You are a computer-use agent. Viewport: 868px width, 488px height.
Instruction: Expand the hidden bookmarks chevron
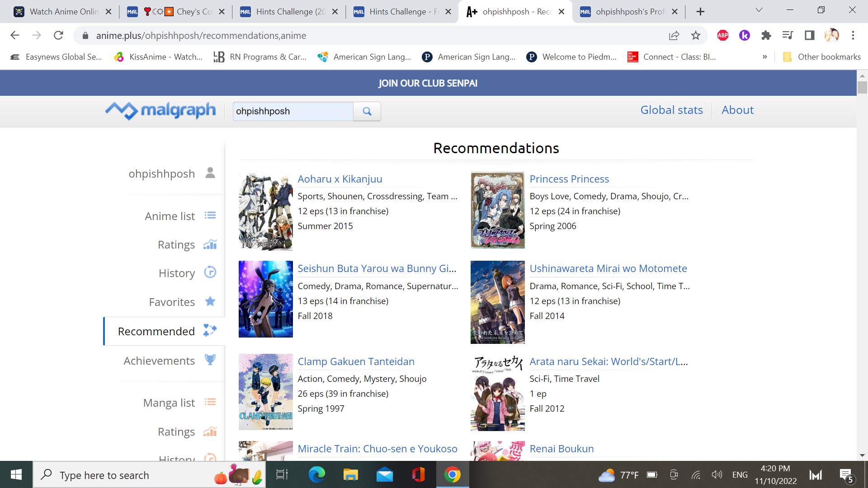point(764,57)
